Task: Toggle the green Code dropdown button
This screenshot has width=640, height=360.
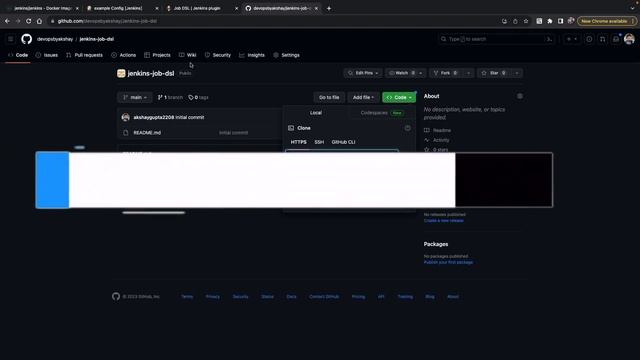Action: click(x=399, y=98)
